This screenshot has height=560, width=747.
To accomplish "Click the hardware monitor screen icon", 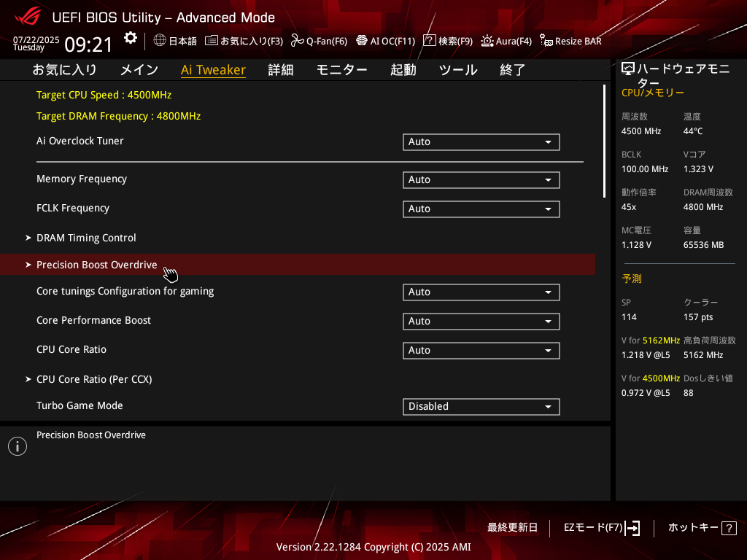I will tap(628, 69).
